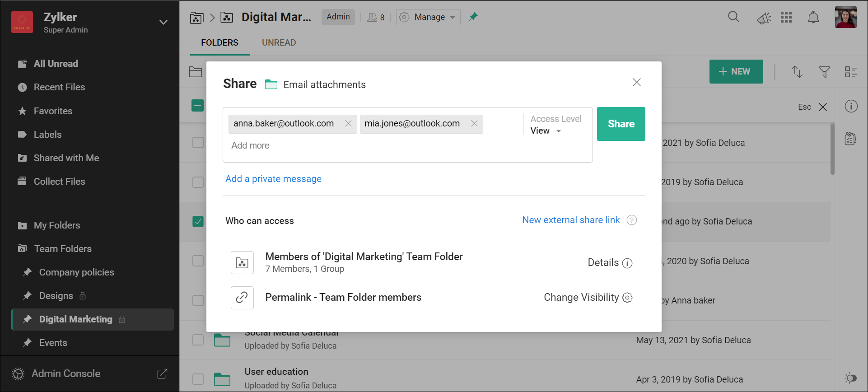Click the pin icon beside Manage

click(473, 17)
